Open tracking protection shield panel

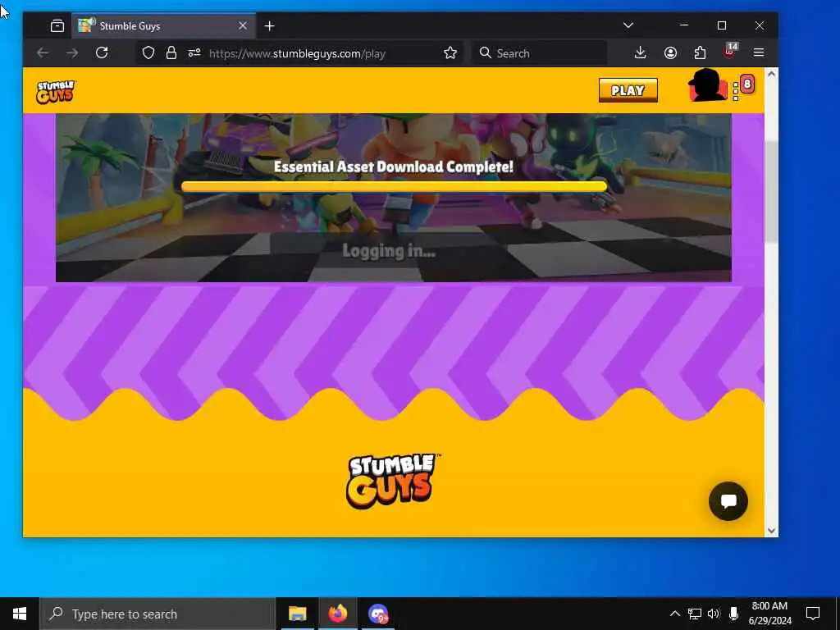tap(148, 52)
